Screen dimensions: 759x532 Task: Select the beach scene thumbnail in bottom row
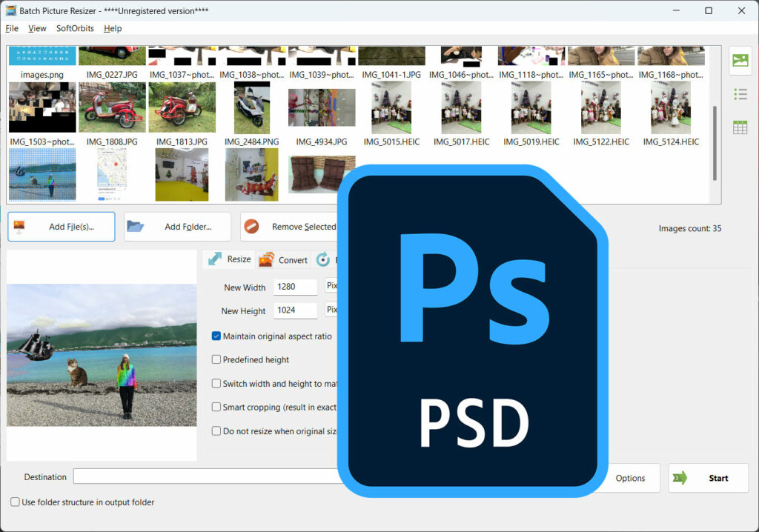pyautogui.click(x=42, y=175)
